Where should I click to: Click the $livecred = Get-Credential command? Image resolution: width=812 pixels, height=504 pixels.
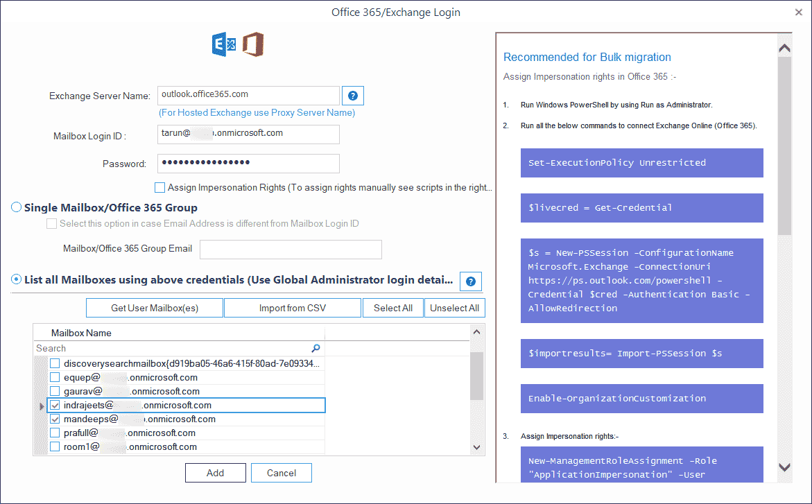point(641,208)
